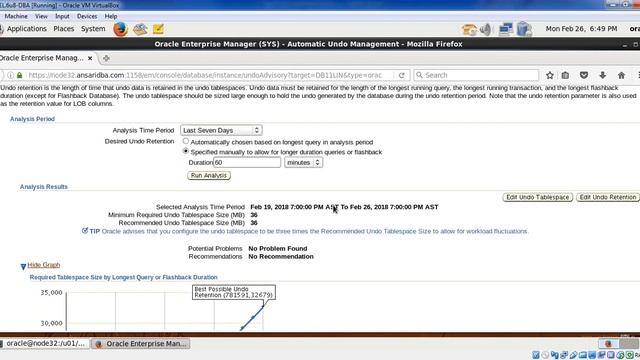This screenshot has width=640, height=360.
Task: Click the 35,000 graph axis label
Action: pyautogui.click(x=51, y=293)
